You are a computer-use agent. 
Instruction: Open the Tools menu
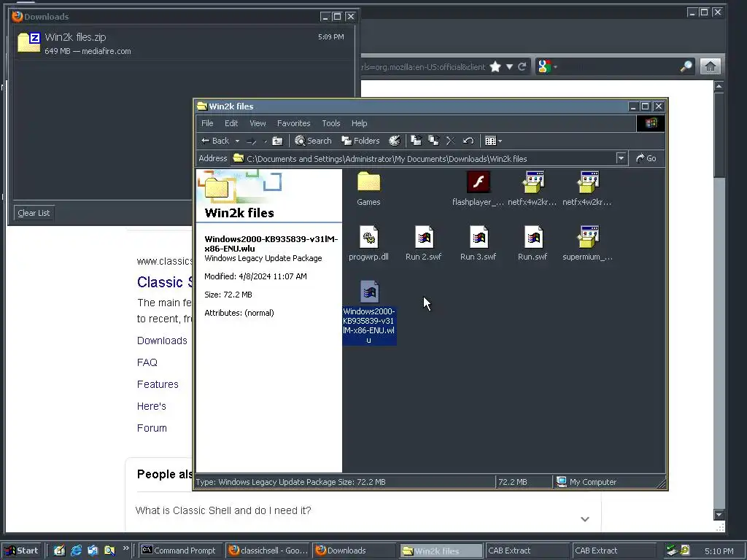click(330, 123)
